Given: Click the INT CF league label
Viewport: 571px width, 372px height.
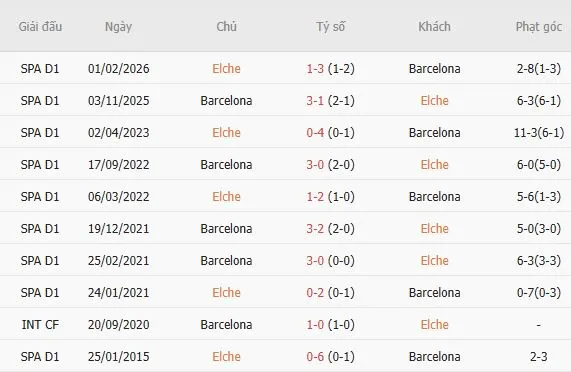Looking at the screenshot, I should click(x=40, y=325).
